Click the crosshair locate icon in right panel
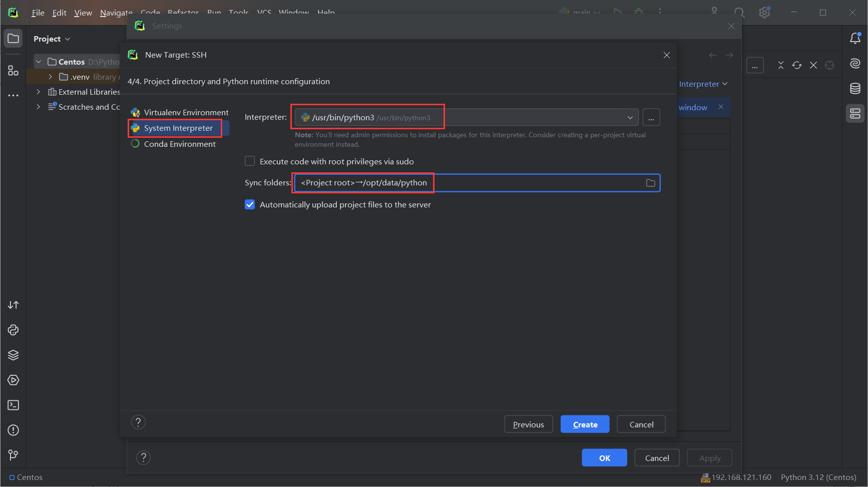The width and height of the screenshot is (868, 487). (x=829, y=65)
